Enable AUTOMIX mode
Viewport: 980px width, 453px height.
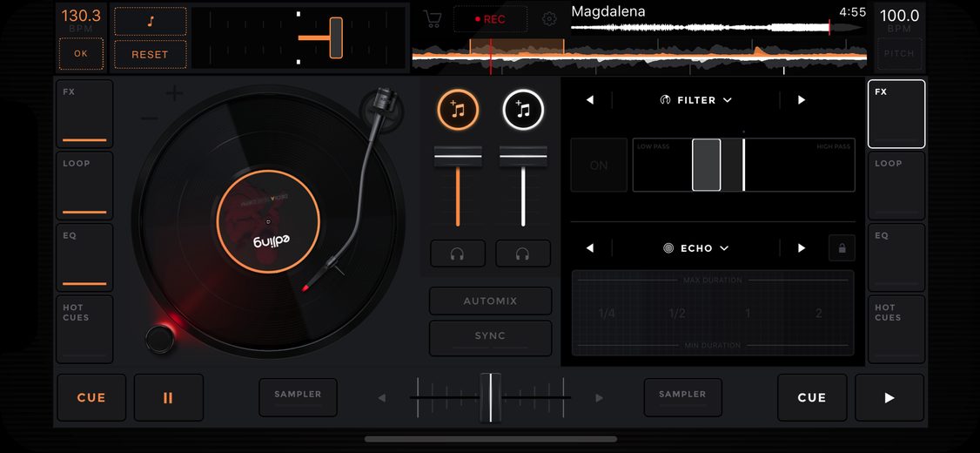point(490,301)
